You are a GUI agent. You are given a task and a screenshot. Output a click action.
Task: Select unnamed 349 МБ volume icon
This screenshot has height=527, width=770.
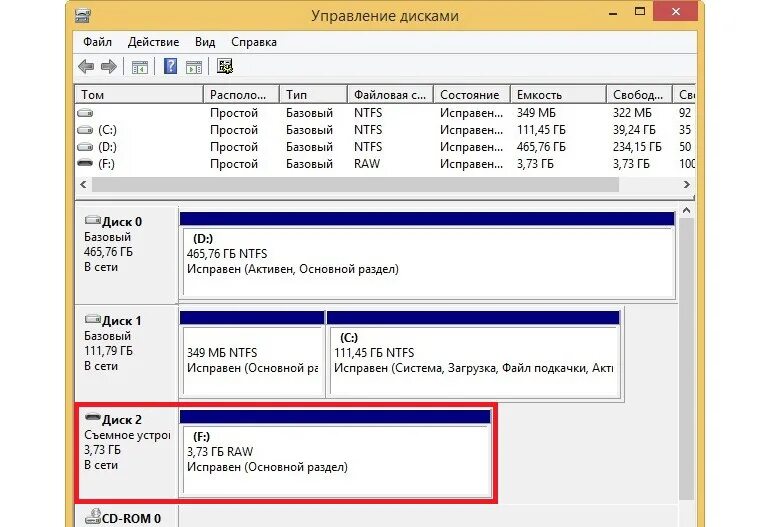[85, 113]
